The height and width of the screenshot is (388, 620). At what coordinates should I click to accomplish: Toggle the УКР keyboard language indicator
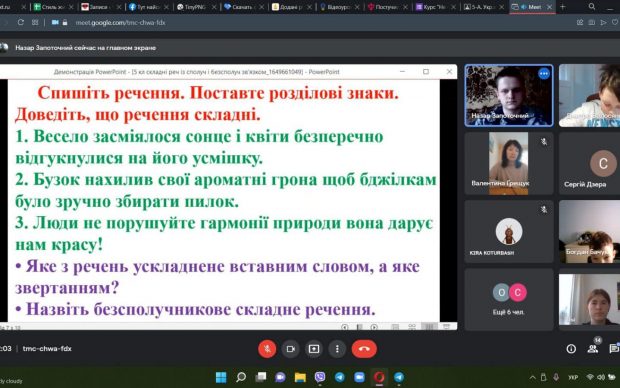point(573,378)
